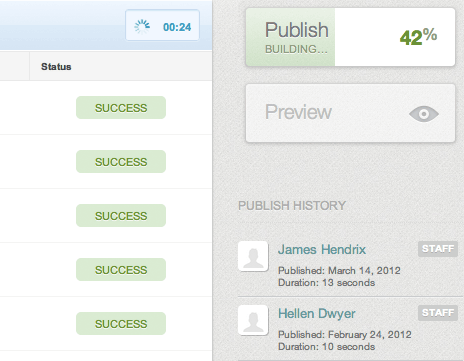Image resolution: width=464 pixels, height=361 pixels.
Task: Click the eye icon on Preview
Action: click(x=424, y=114)
